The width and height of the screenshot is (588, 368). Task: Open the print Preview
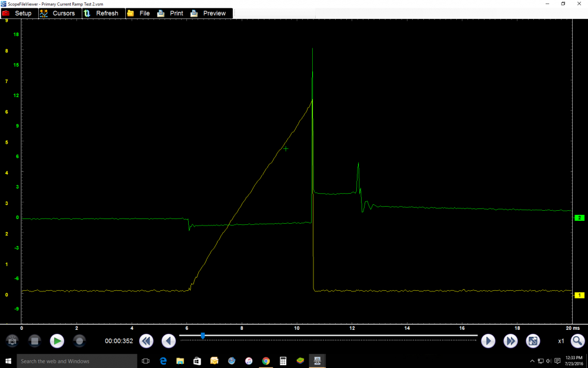[x=209, y=13]
